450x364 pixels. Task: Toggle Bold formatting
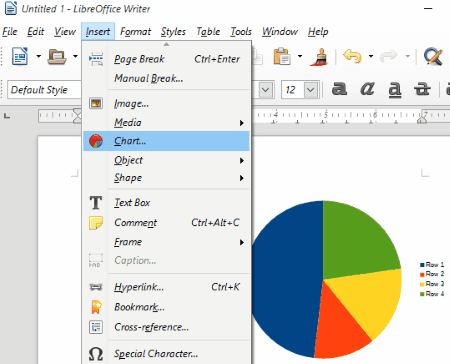pos(339,89)
